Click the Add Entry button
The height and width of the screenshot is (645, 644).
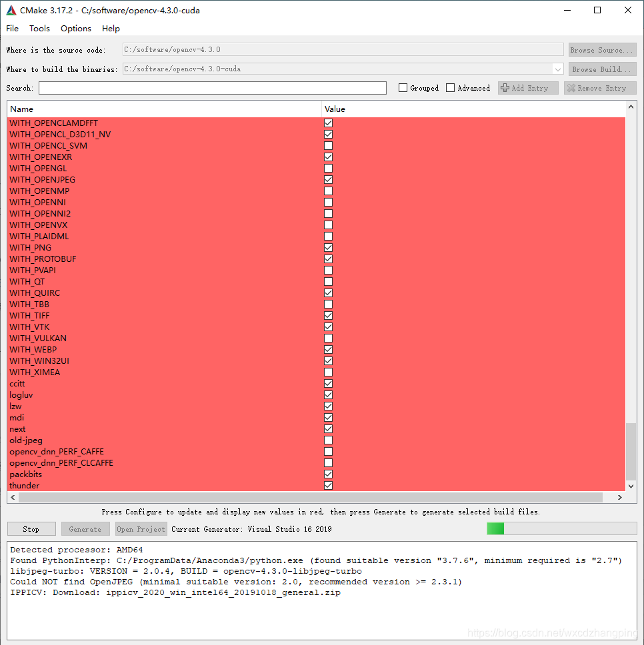528,88
